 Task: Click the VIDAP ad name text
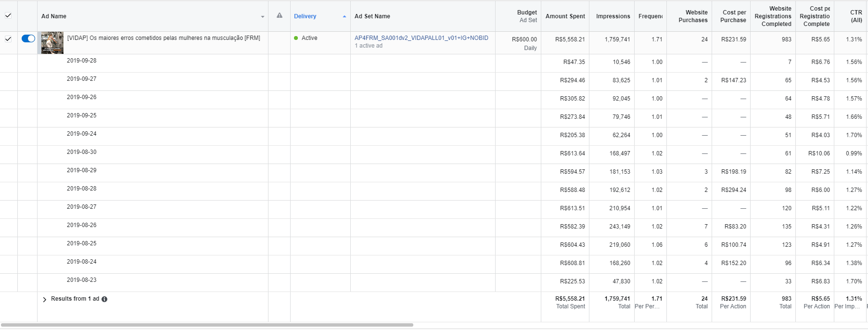pyautogui.click(x=164, y=38)
